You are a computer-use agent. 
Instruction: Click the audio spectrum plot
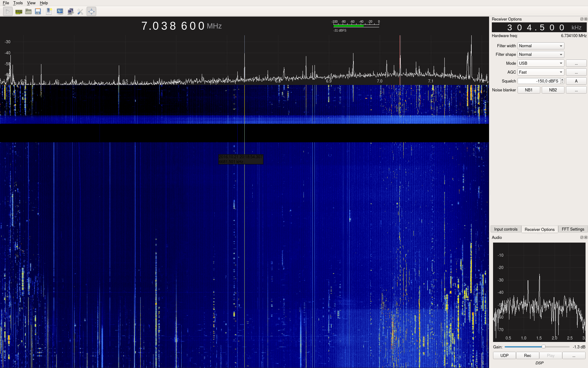point(539,292)
